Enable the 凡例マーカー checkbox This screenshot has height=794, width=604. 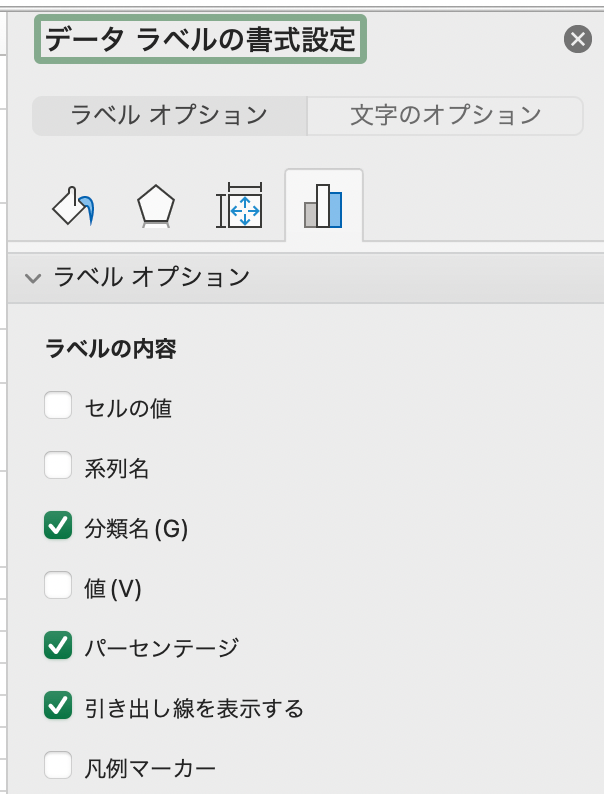pos(58,767)
